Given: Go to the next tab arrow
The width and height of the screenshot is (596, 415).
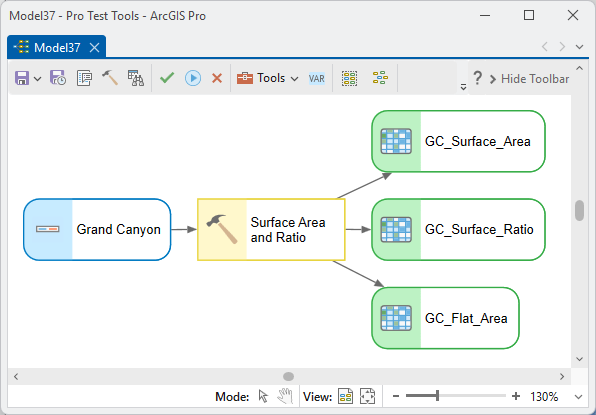Looking at the screenshot, I should click(562, 47).
